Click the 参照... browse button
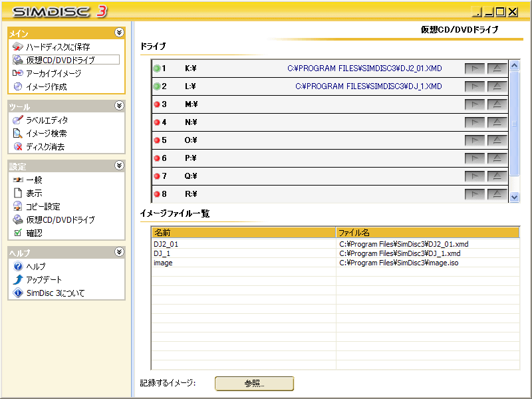This screenshot has width=532, height=399. coord(255,384)
